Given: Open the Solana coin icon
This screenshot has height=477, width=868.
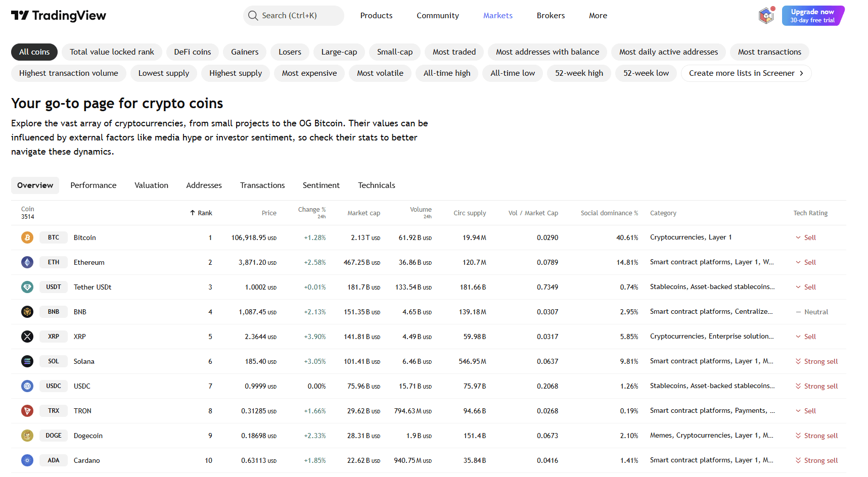Looking at the screenshot, I should pyautogui.click(x=27, y=361).
